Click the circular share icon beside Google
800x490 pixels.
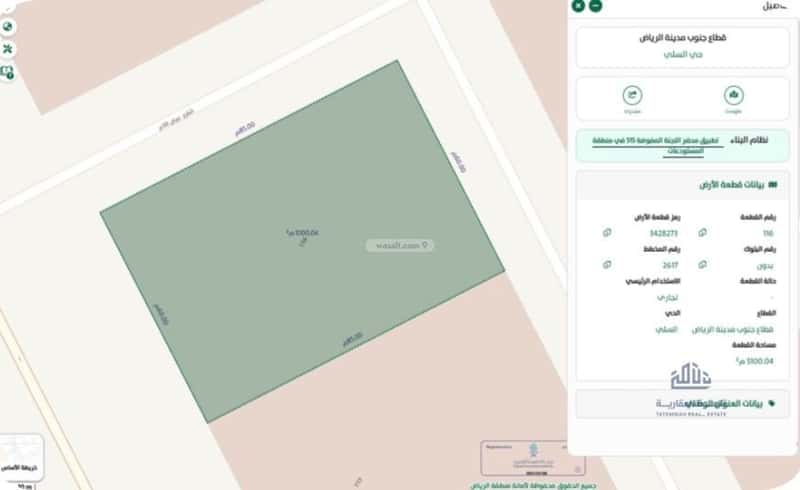coord(632,95)
